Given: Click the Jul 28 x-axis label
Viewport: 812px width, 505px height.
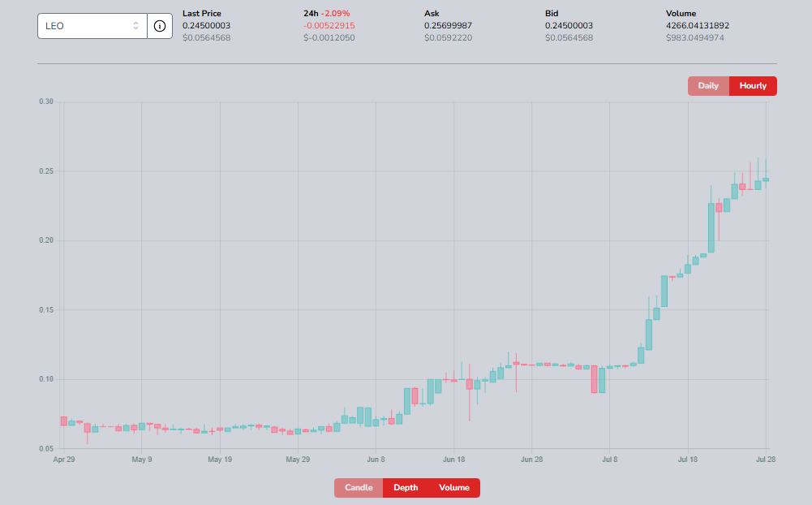Looking at the screenshot, I should 766,460.
